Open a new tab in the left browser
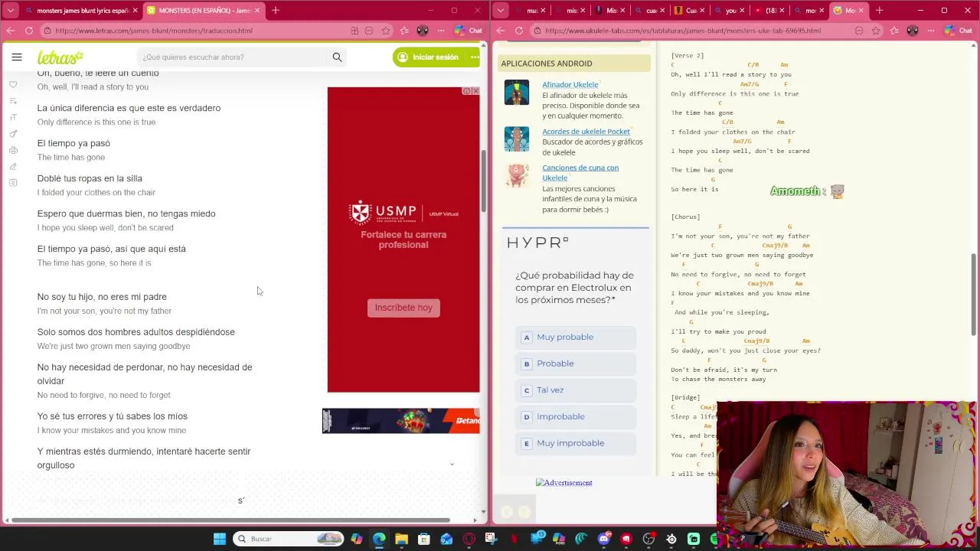 (276, 11)
